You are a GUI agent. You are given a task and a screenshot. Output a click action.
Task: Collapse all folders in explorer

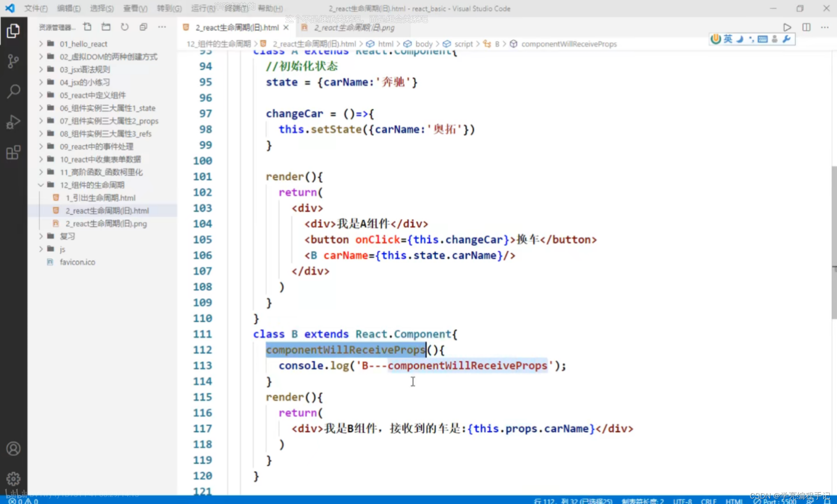[143, 27]
